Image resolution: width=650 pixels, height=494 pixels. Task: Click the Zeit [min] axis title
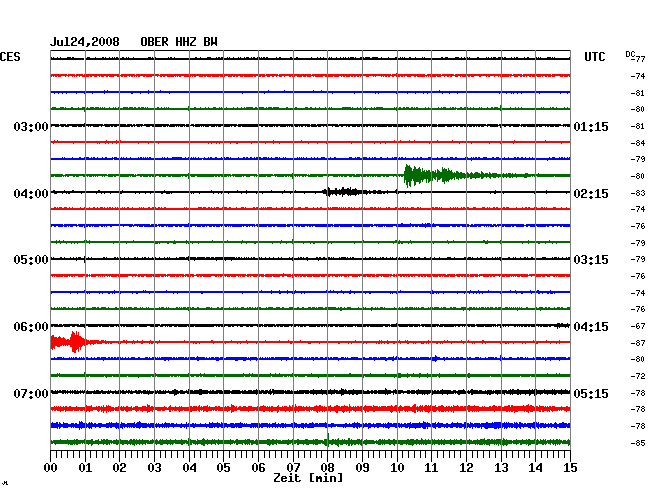[x=308, y=478]
